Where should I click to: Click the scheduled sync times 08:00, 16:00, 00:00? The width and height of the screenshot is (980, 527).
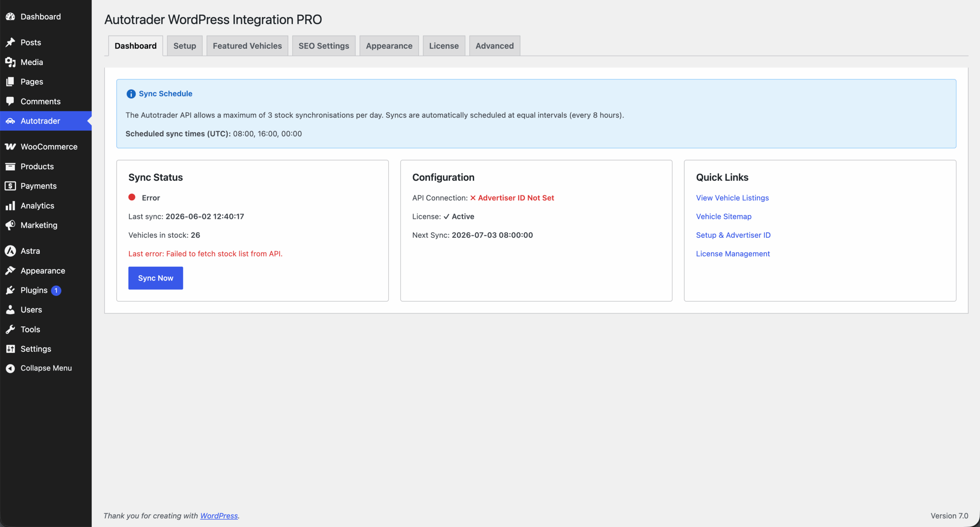click(267, 134)
